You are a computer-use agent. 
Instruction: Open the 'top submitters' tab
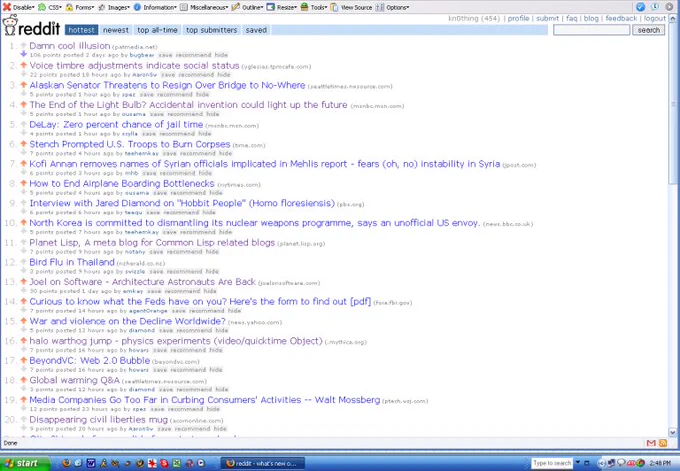click(212, 30)
